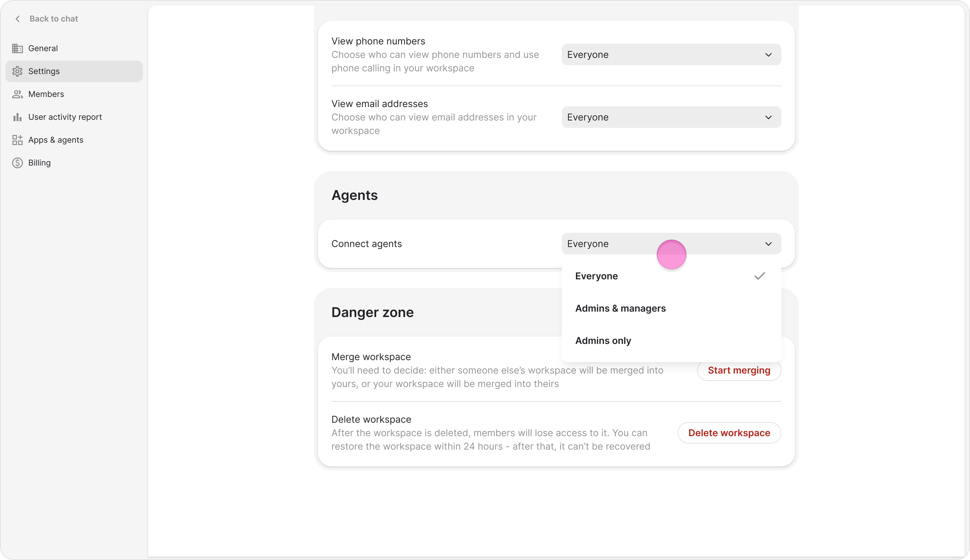
Task: Click the Billing dollar icon
Action: click(17, 163)
